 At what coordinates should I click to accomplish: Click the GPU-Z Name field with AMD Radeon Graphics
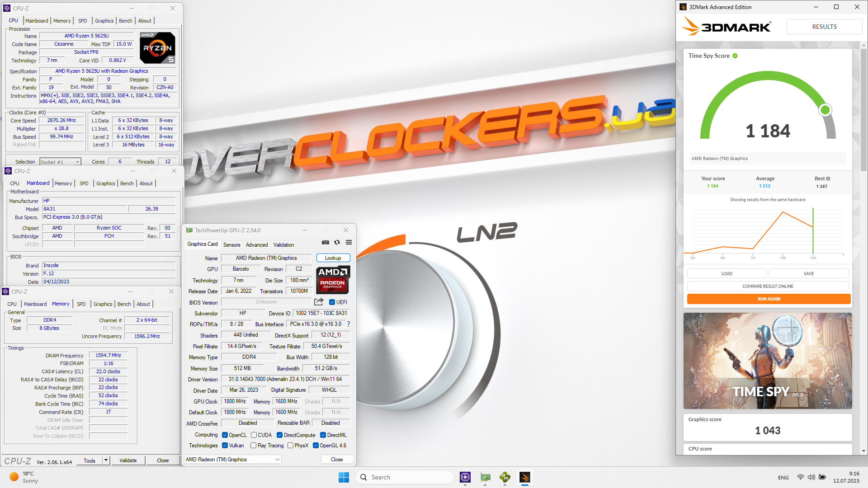click(x=266, y=258)
